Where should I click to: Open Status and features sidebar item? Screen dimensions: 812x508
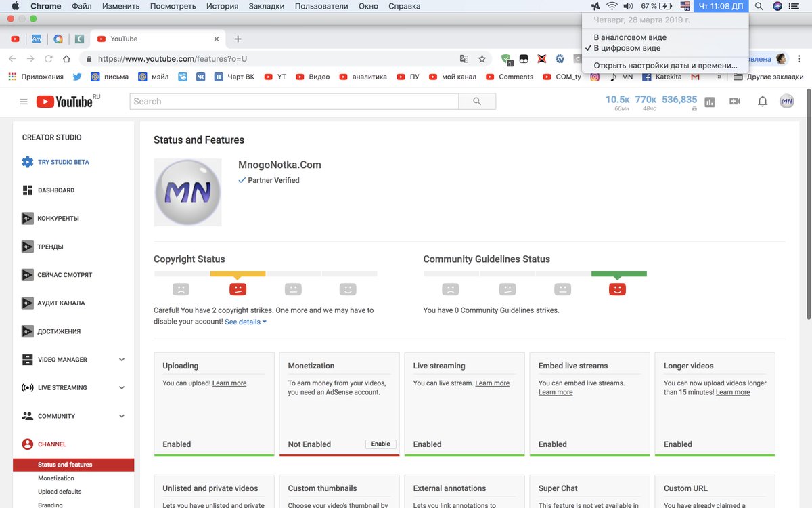tap(74, 465)
